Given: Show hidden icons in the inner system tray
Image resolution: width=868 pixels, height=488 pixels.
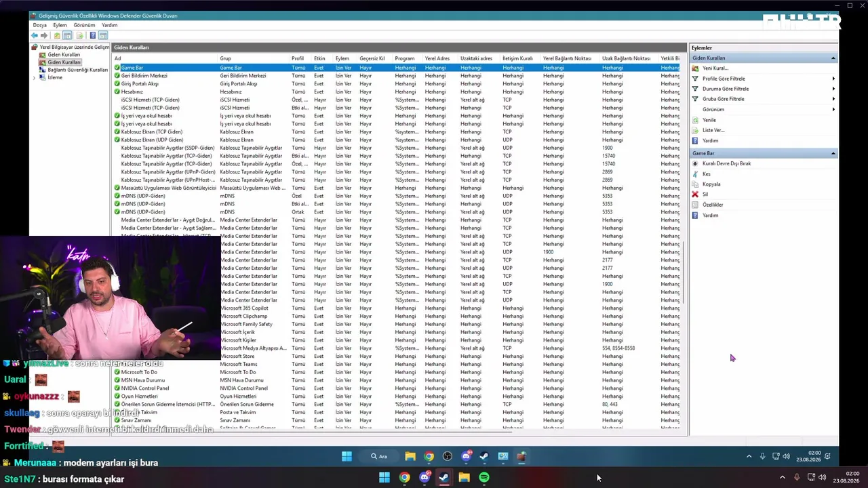Looking at the screenshot, I should [749, 456].
